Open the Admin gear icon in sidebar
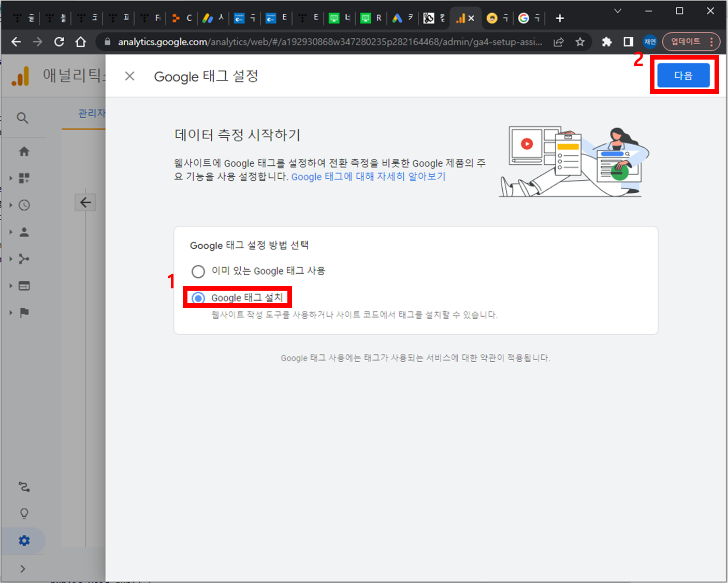Screen dimensions: 728x583 coord(24,541)
